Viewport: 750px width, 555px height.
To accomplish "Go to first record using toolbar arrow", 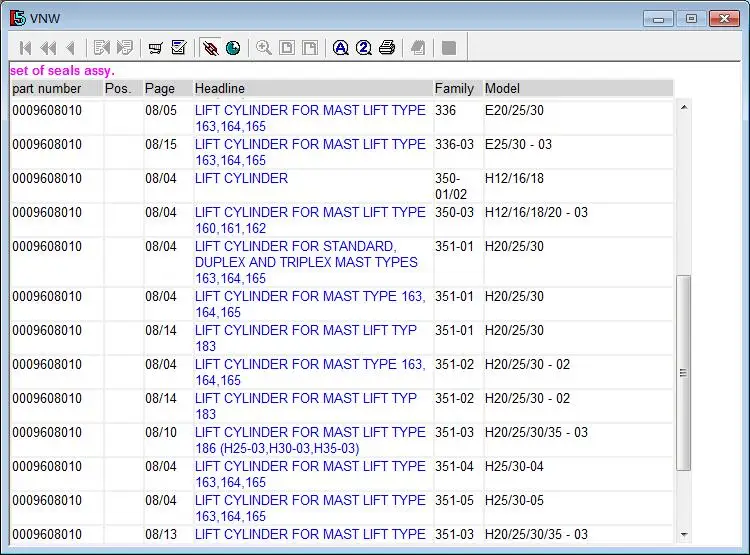I will tap(25, 48).
